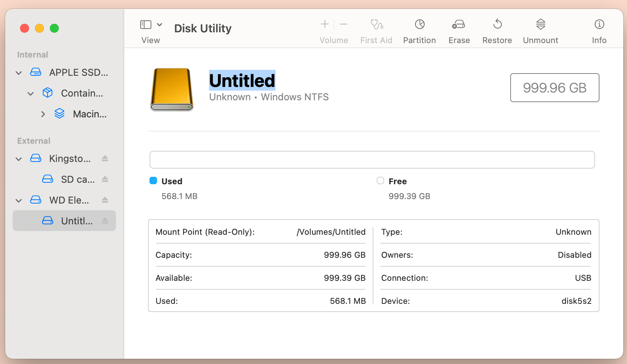Screen dimensions: 627x364
Task: Select the Kingston drive in the sidebar
Action: [x=70, y=159]
